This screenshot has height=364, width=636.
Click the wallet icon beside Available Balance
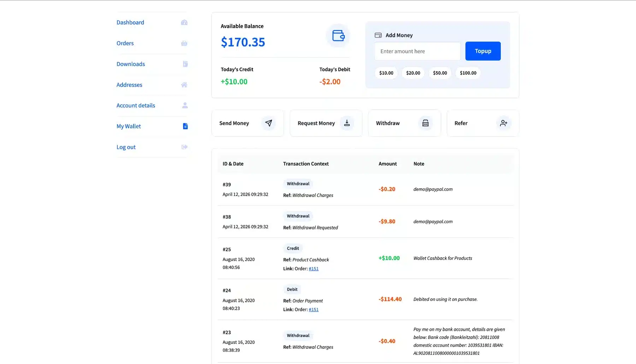tap(338, 36)
